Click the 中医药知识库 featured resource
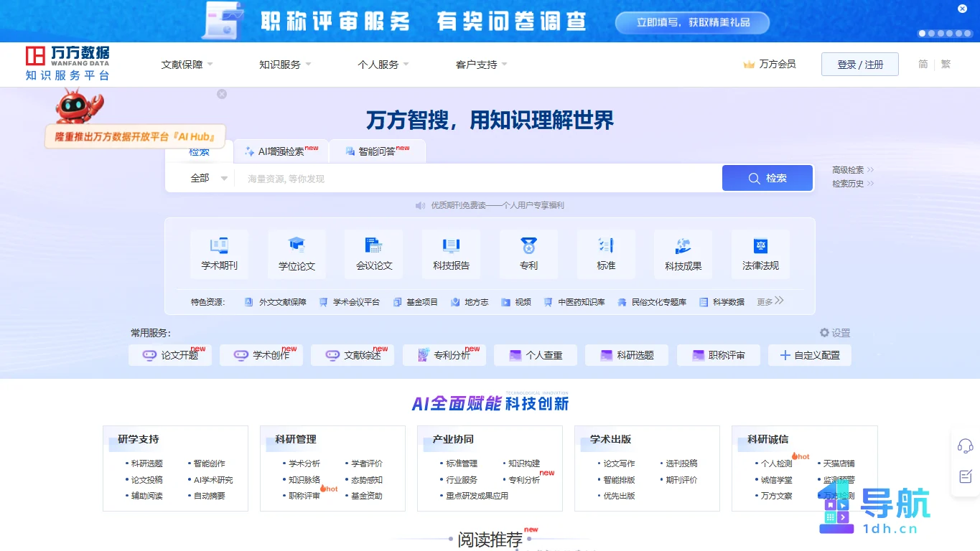Viewport: 980px width, 551px height. tap(574, 302)
